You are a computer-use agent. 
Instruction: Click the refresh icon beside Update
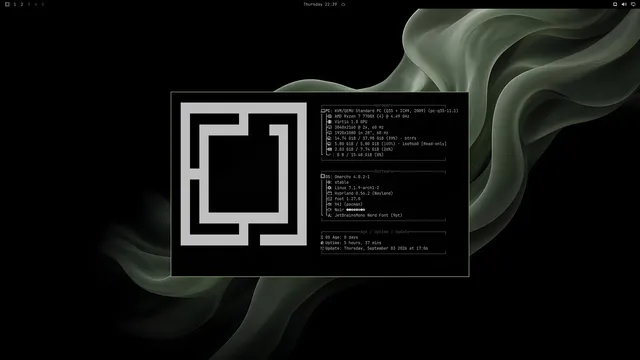(322, 248)
